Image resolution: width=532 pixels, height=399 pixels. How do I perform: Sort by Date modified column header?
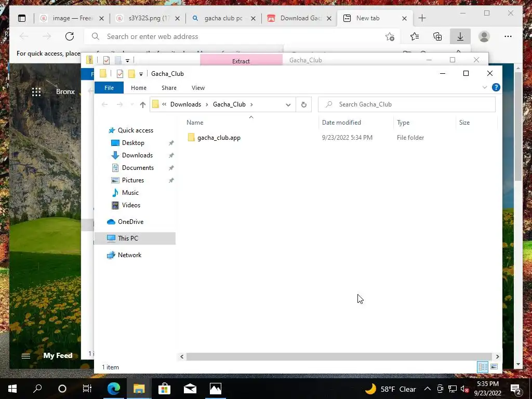pyautogui.click(x=341, y=123)
